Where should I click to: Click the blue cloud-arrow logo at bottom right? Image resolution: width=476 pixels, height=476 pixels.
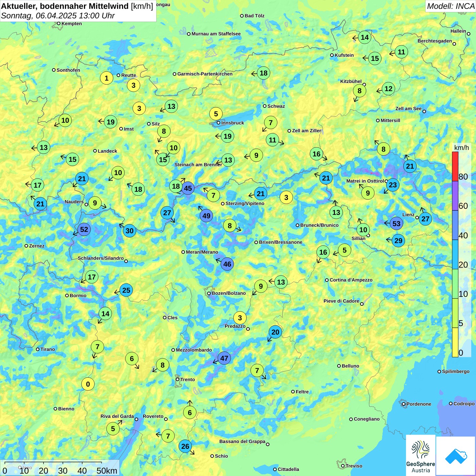point(456,456)
